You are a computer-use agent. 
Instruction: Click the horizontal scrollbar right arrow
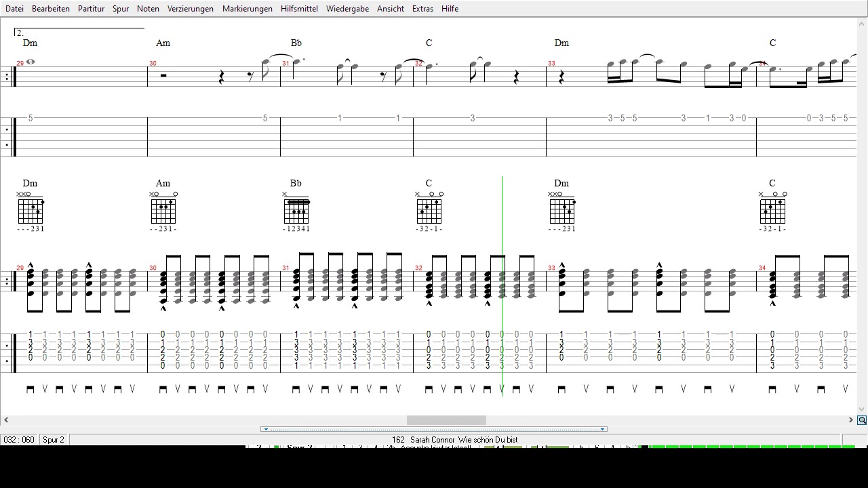(851, 420)
